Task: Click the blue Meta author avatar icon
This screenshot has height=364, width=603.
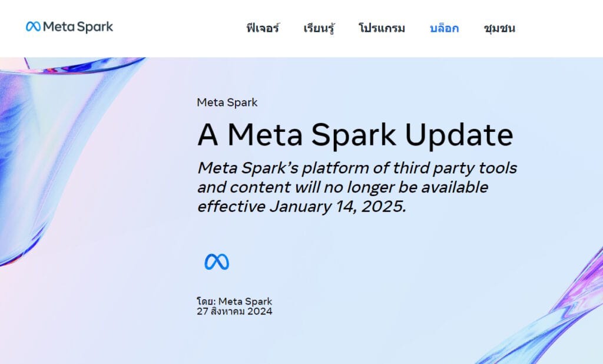Action: [x=217, y=262]
